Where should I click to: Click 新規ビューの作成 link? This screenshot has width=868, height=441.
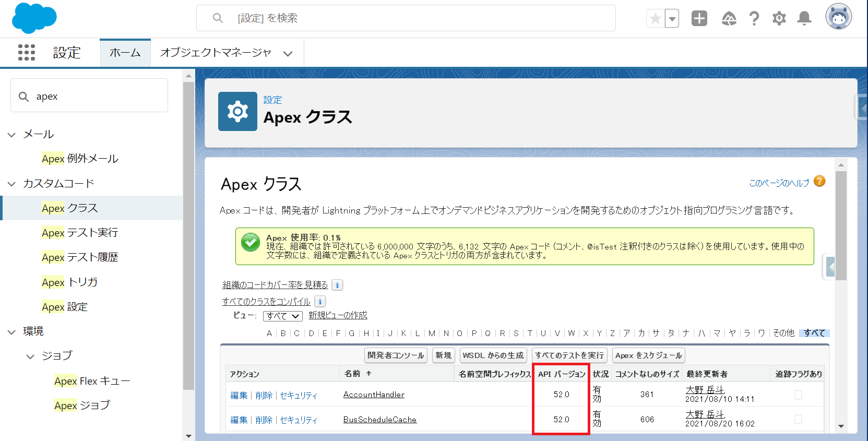tap(338, 316)
